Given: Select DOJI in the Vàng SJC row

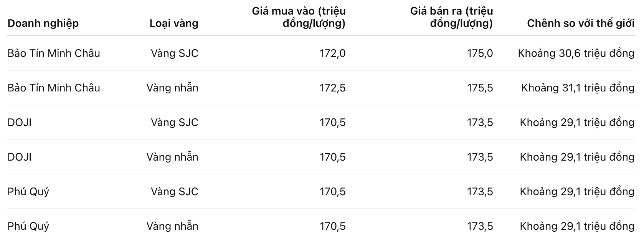Looking at the screenshot, I should (20, 123).
